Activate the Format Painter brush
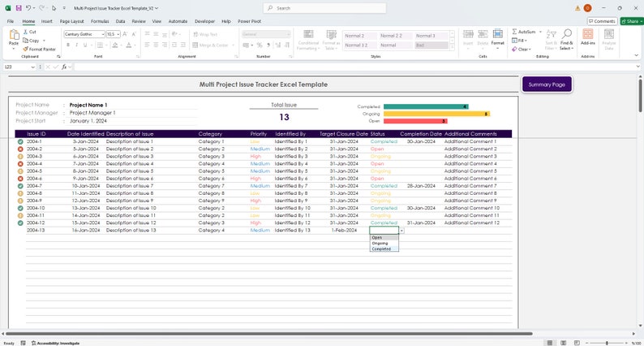The width and height of the screenshot is (644, 346). point(39,49)
